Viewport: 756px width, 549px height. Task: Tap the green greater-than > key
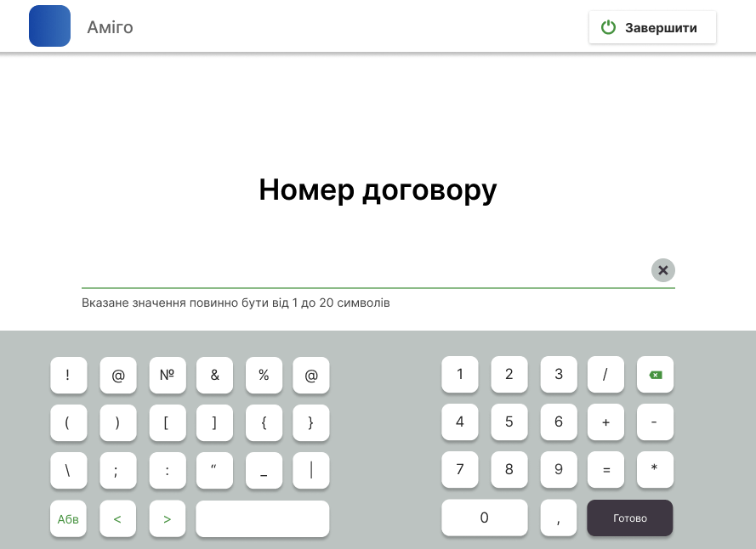168,518
